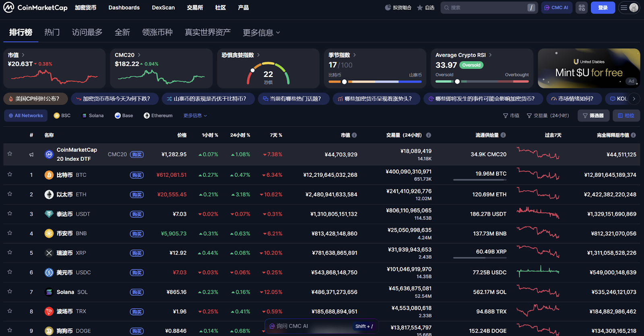Expand the 恐惧贪婪指数 card chevron

point(258,55)
